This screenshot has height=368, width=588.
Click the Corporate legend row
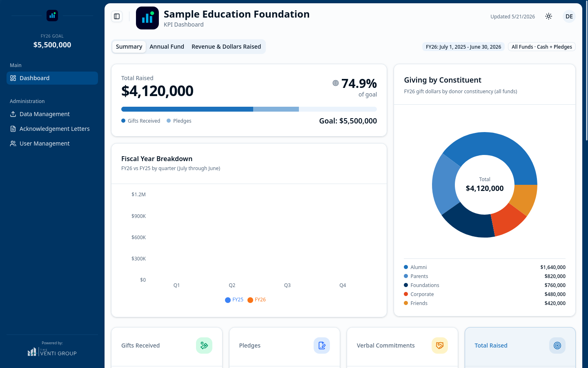[485, 294]
